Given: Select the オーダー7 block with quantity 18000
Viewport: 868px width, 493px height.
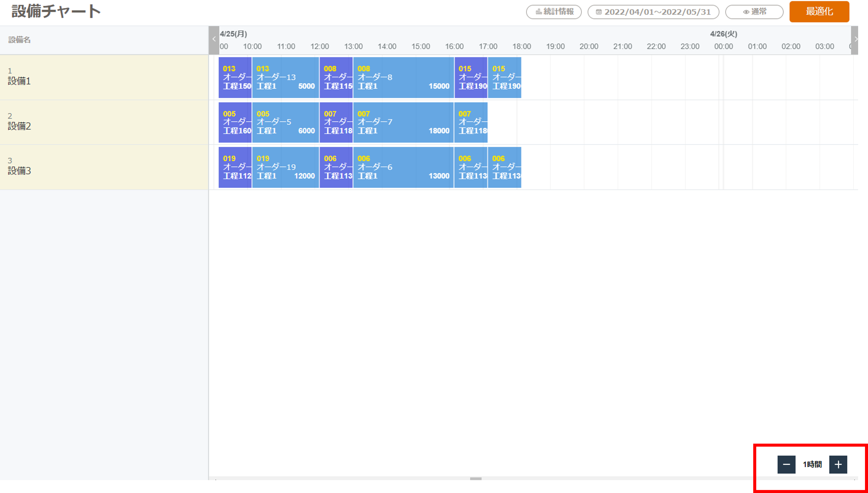Looking at the screenshot, I should tap(403, 122).
